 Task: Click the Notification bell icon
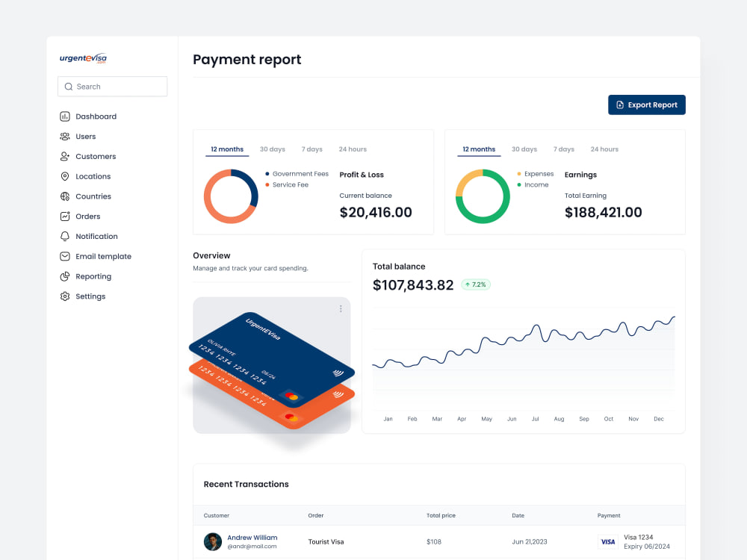[x=65, y=237]
